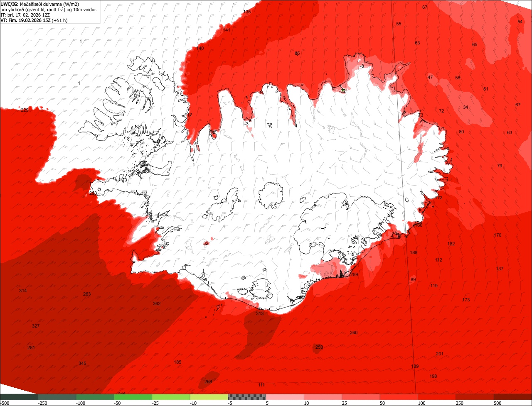Click the legend label -500

pyautogui.click(x=5, y=403)
